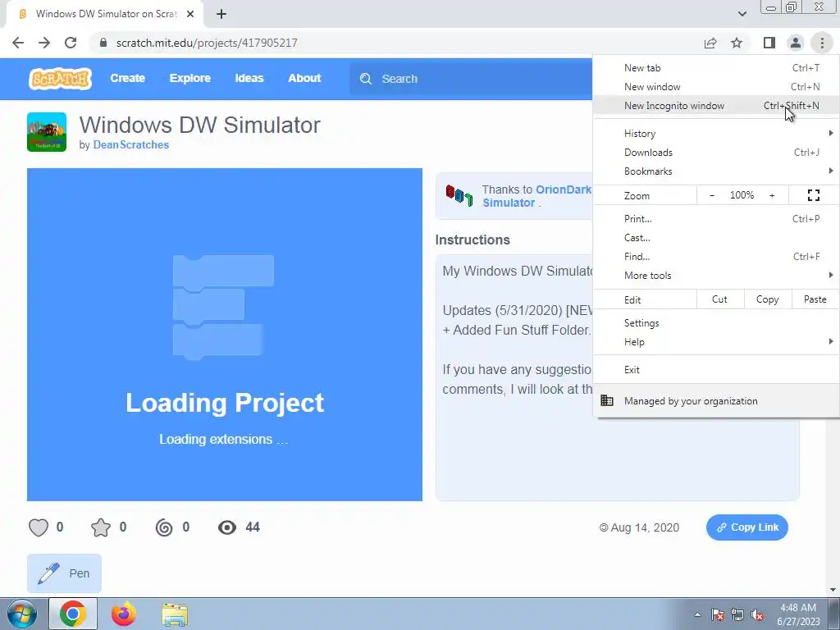Favorite the project with the star icon
The image size is (840, 630).
point(101,527)
